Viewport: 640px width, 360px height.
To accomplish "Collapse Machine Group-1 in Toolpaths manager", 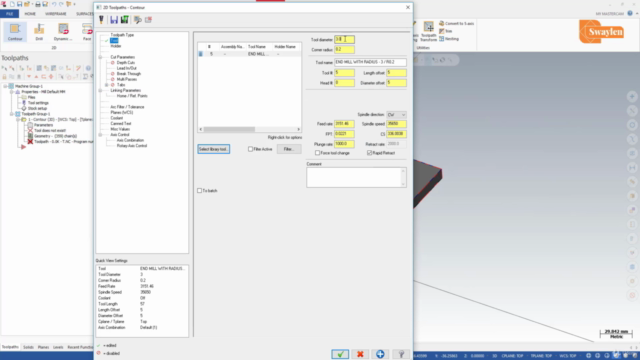I will tap(5, 86).
